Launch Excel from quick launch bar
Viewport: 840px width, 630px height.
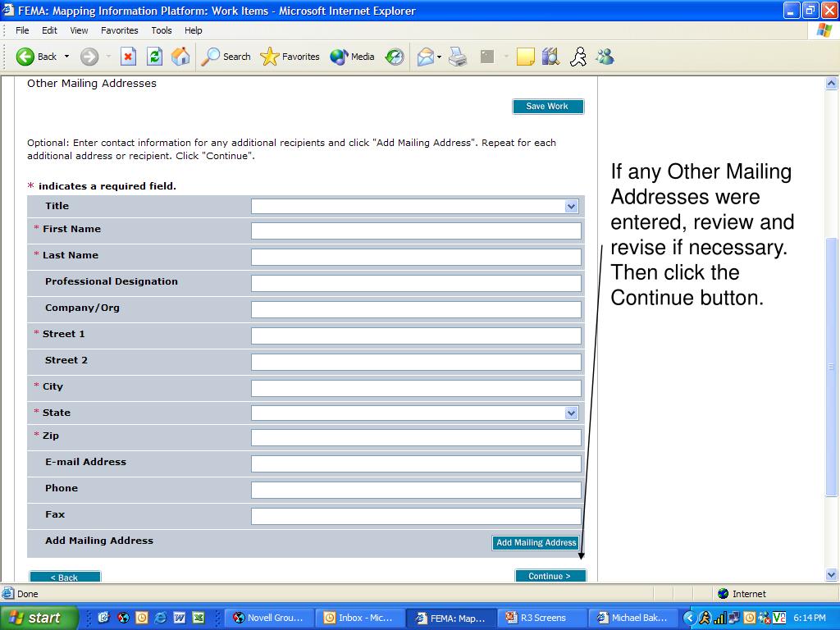click(x=198, y=618)
